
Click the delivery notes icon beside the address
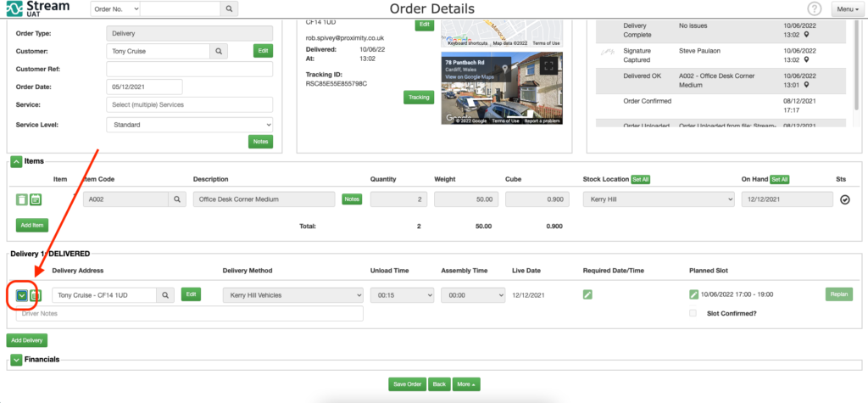tap(36, 295)
